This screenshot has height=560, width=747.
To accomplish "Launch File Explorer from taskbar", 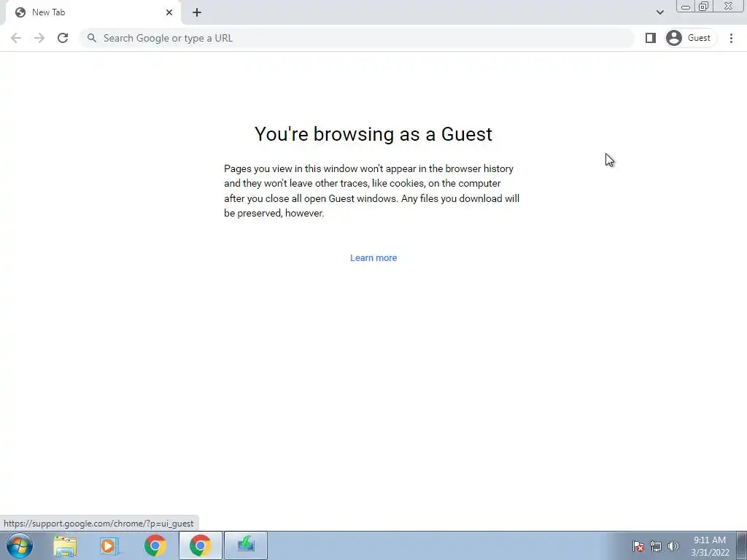I will [x=65, y=545].
